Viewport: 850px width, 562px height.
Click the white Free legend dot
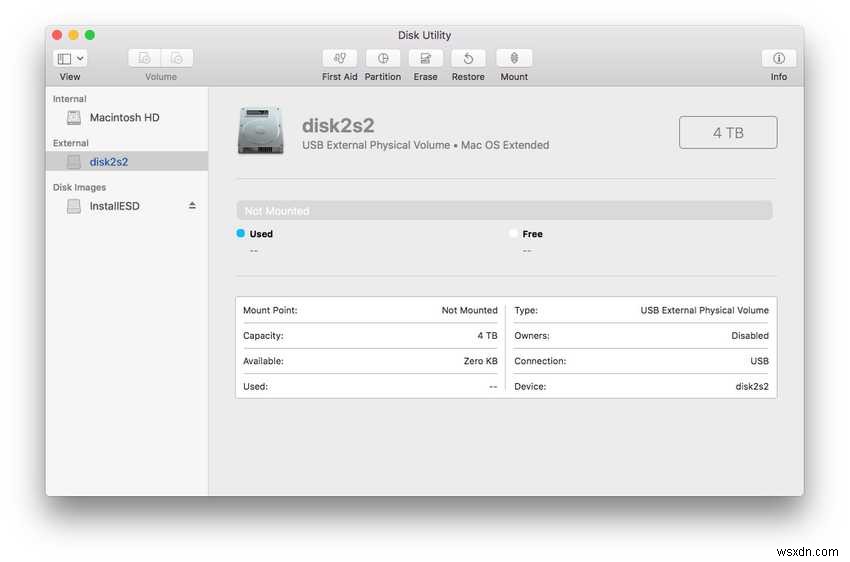513,233
